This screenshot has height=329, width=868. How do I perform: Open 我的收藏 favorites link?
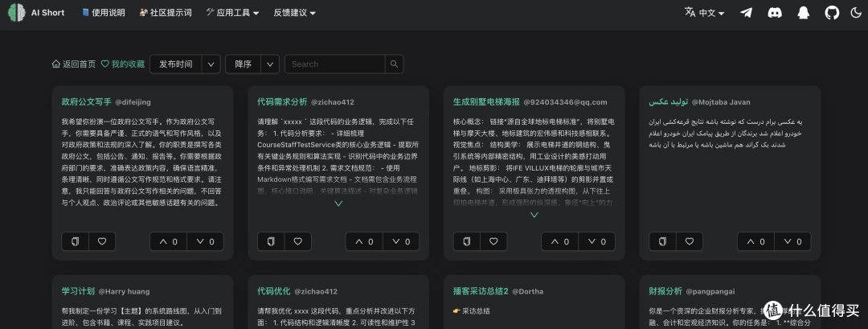[122, 64]
